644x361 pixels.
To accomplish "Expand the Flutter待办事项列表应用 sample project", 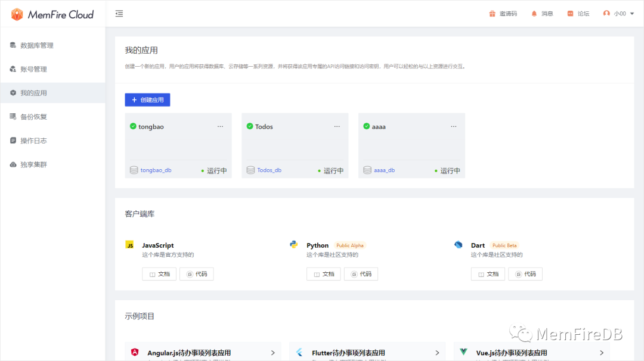I will pos(438,352).
